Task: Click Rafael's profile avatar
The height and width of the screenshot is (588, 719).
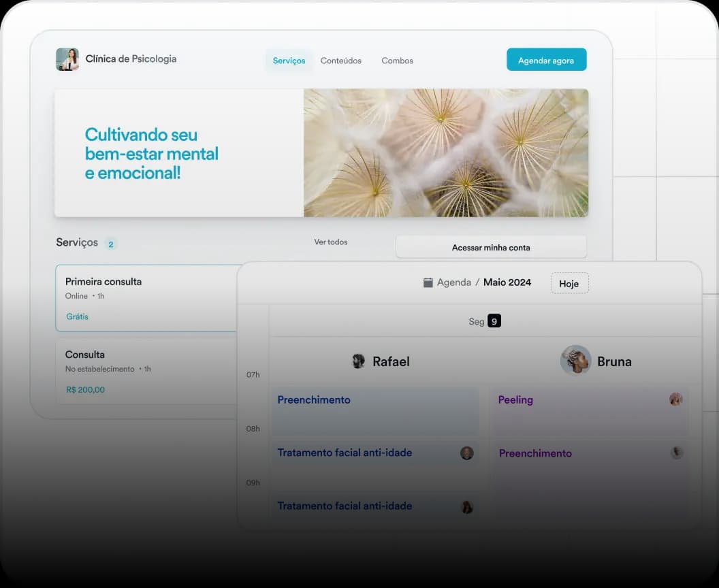Action: click(358, 361)
